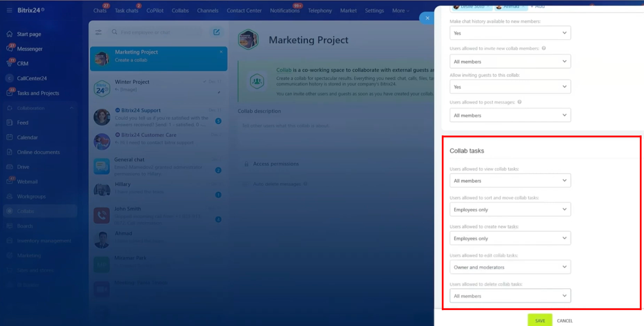Dismiss the Marketing Project chat item
This screenshot has width=644, height=326.
[221, 52]
